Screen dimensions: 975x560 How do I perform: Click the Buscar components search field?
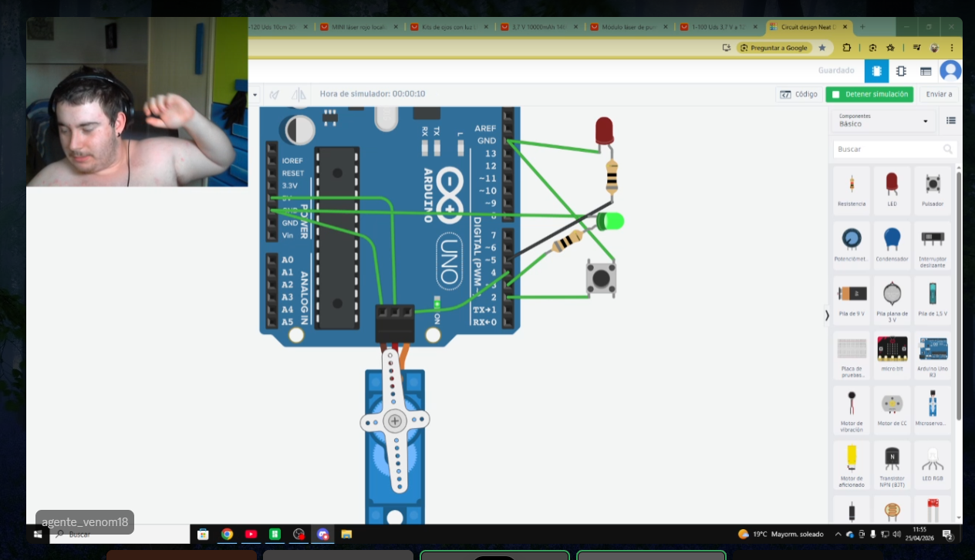tap(895, 149)
